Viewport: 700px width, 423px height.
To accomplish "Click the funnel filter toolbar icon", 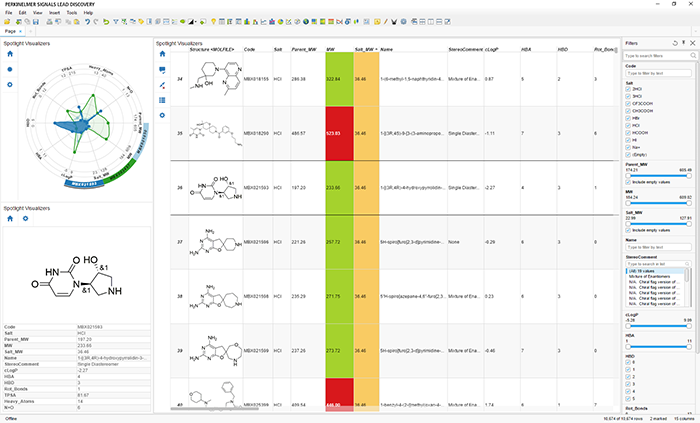I will coord(116,21).
